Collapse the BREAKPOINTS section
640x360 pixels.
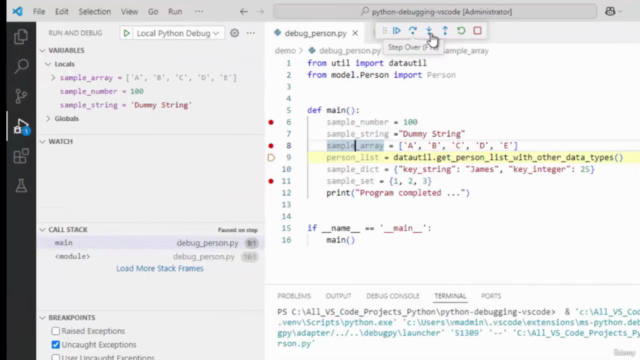(x=42, y=318)
